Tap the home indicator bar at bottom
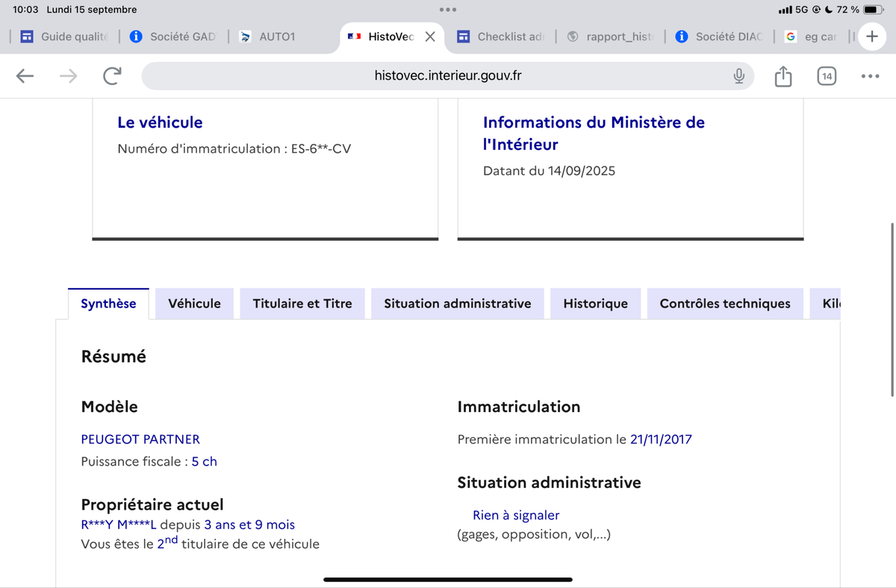Image resolution: width=896 pixels, height=588 pixels. [x=448, y=579]
